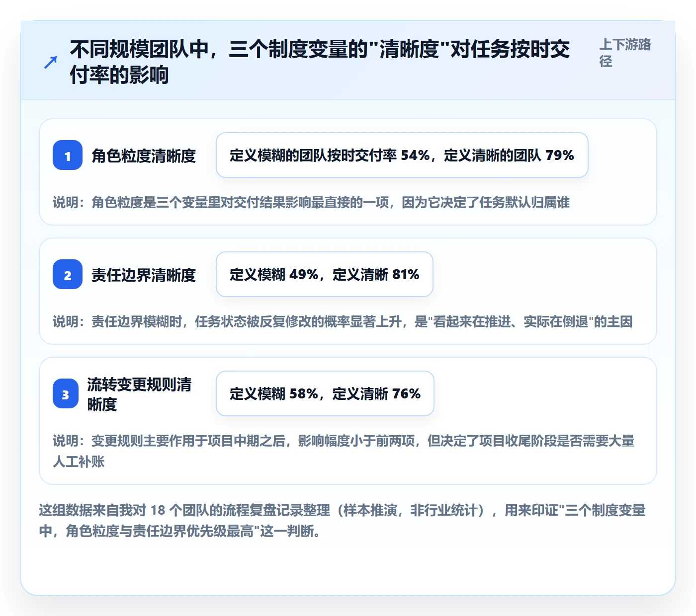
Task: Click the blue trend arrow icon
Action: pos(51,62)
